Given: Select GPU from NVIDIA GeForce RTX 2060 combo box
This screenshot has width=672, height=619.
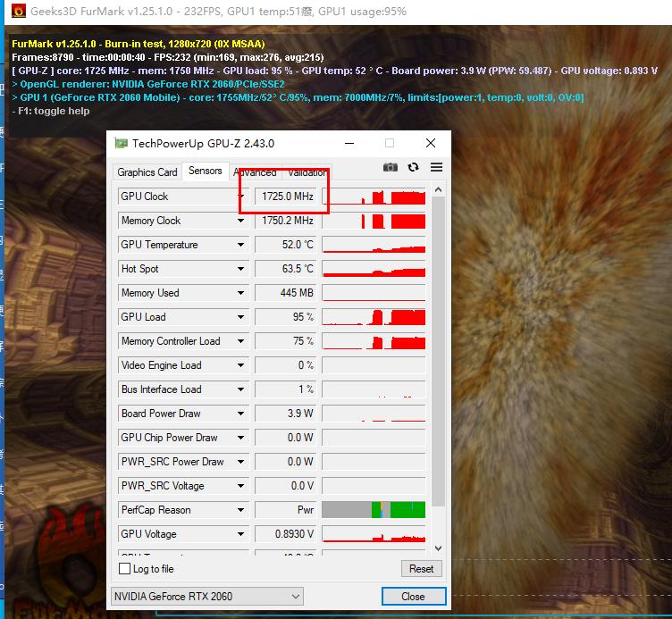Looking at the screenshot, I should (x=207, y=597).
